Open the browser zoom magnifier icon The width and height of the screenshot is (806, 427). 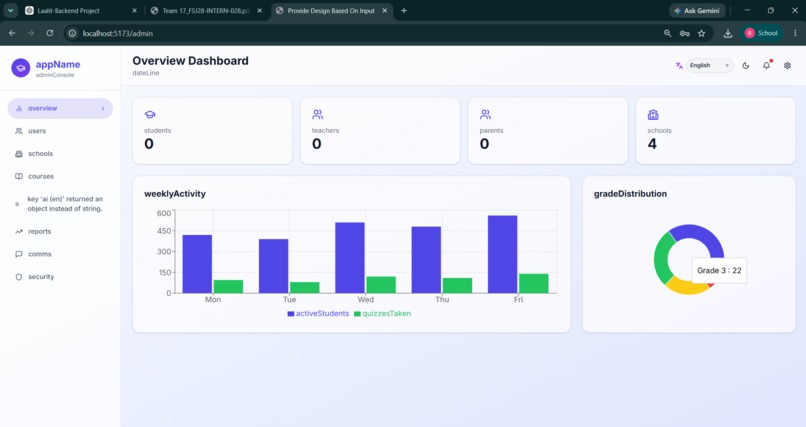(x=667, y=33)
